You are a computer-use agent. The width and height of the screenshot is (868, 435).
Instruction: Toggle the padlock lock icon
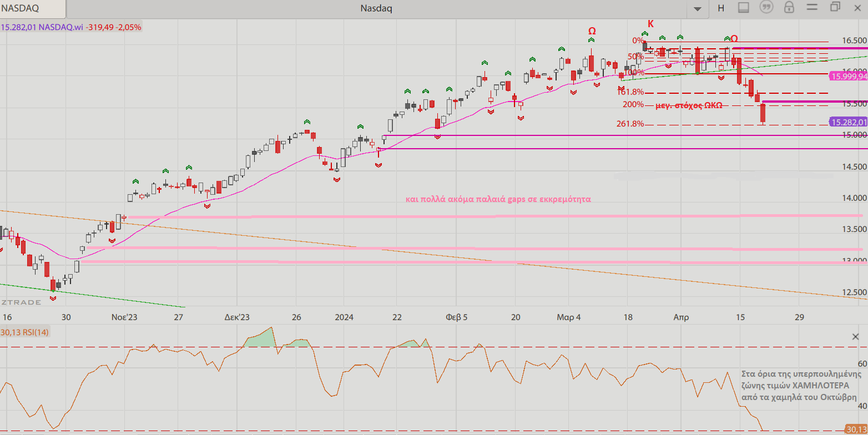(x=789, y=8)
